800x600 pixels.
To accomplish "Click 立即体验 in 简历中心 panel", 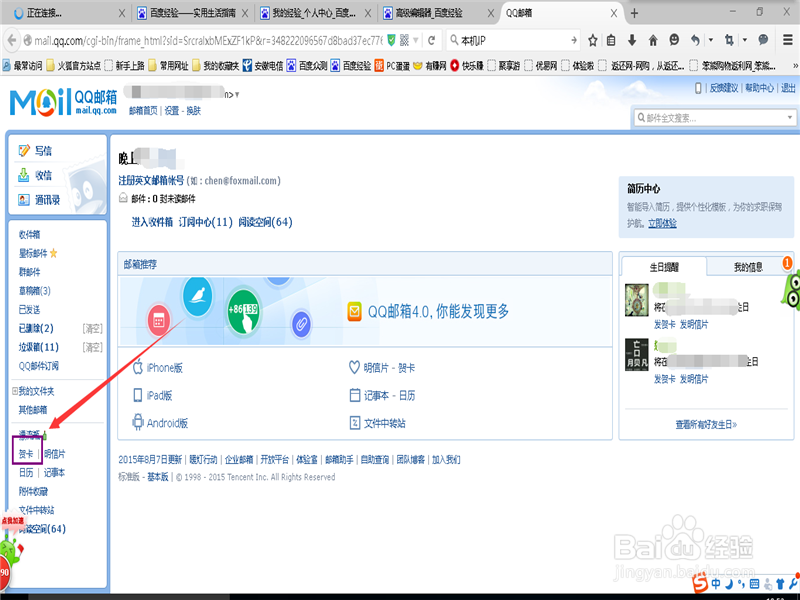I will click(662, 223).
